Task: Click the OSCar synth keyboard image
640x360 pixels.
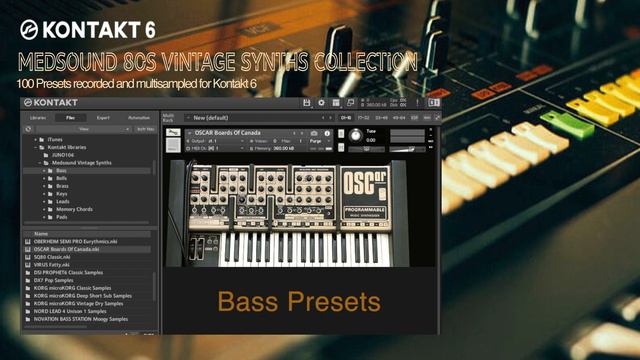Action: pyautogui.click(x=288, y=213)
